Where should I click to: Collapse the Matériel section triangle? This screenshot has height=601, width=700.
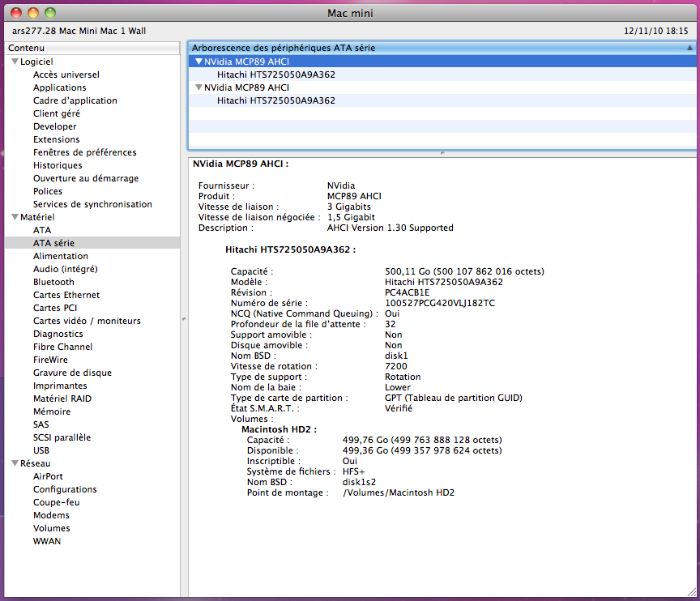tap(15, 217)
